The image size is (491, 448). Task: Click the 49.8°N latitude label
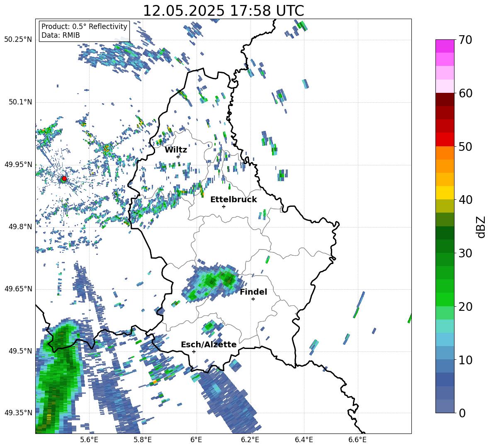(x=20, y=227)
